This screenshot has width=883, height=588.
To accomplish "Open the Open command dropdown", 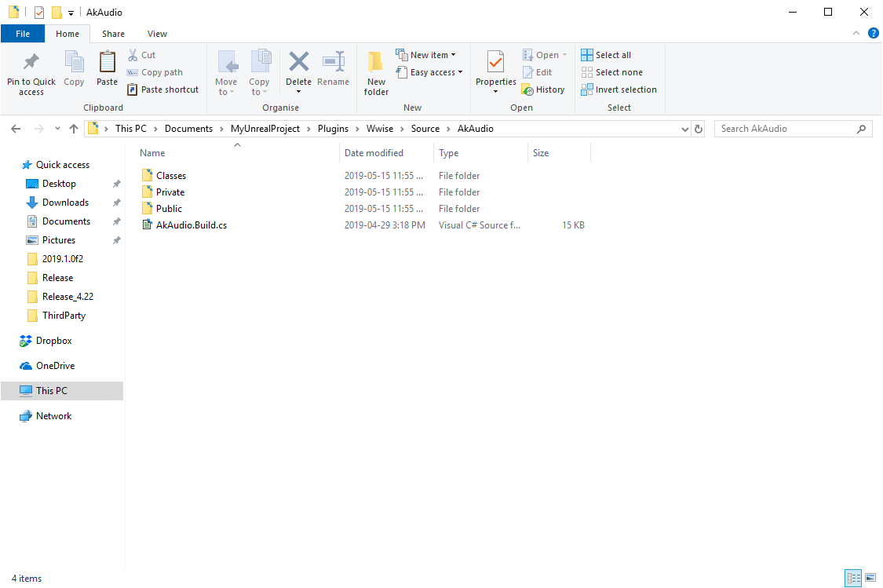I will click(x=545, y=55).
